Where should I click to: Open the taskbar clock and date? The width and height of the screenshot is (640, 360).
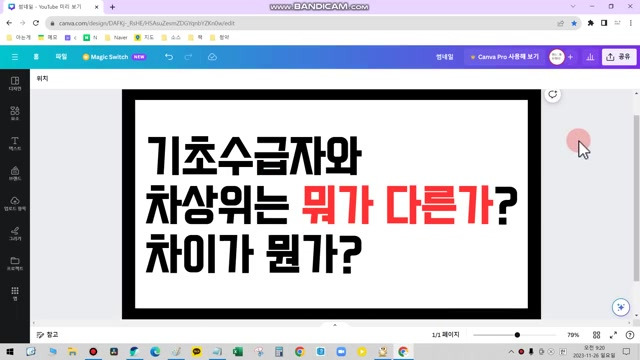click(594, 351)
